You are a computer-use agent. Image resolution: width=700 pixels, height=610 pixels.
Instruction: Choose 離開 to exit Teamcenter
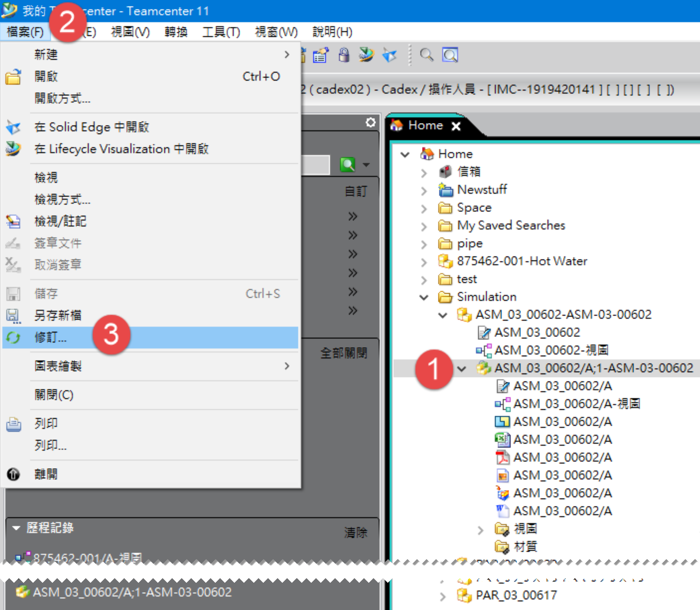150,474
